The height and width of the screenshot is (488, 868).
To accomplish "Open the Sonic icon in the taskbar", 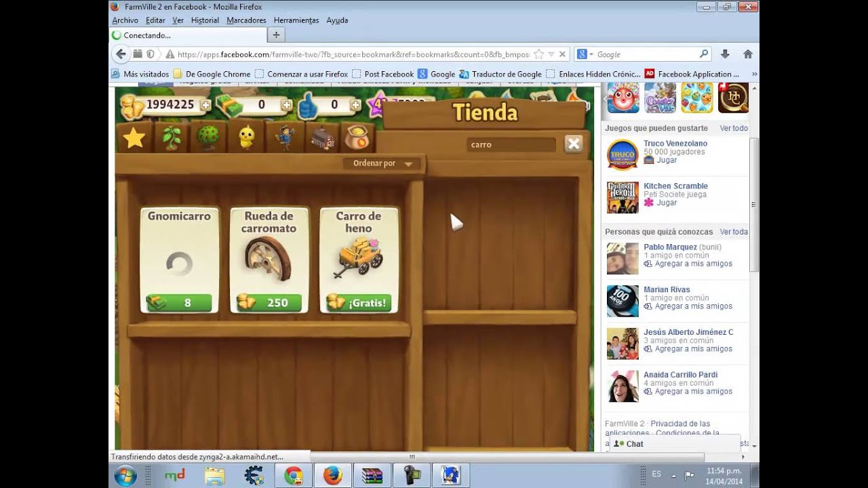I will pyautogui.click(x=450, y=476).
